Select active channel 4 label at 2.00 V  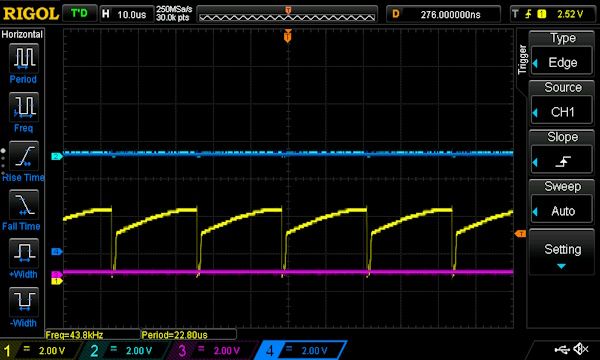(x=300, y=350)
